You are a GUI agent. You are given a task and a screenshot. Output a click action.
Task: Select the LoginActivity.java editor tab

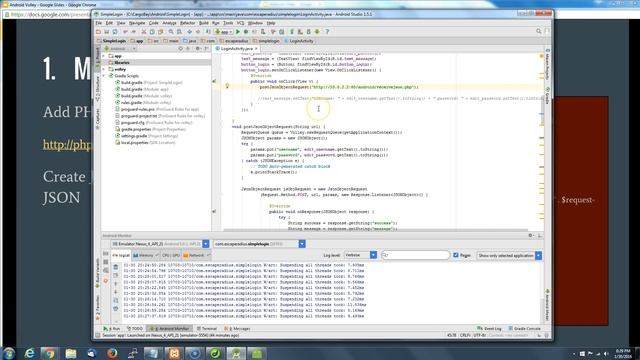pos(237,49)
